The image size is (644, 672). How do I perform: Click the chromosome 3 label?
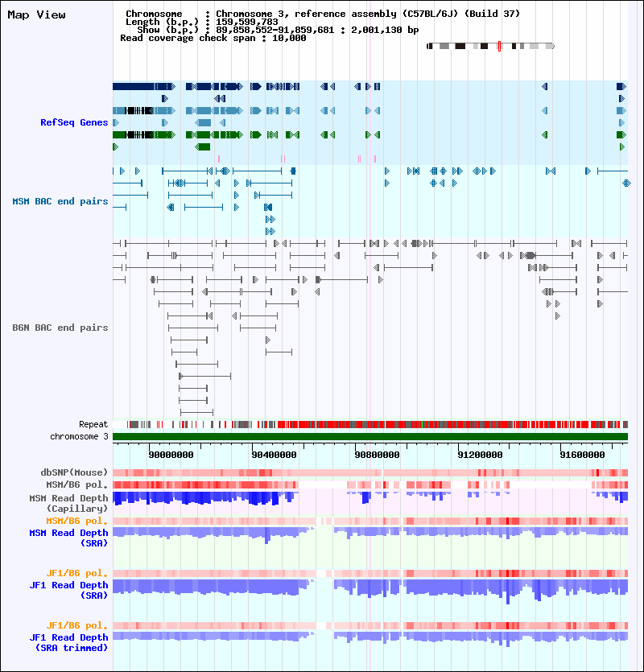pos(79,436)
